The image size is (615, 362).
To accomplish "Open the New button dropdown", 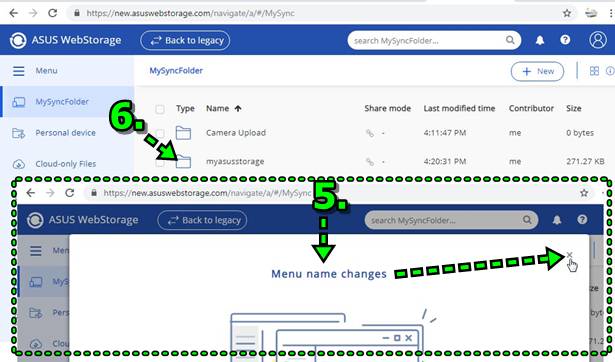I will 537,71.
